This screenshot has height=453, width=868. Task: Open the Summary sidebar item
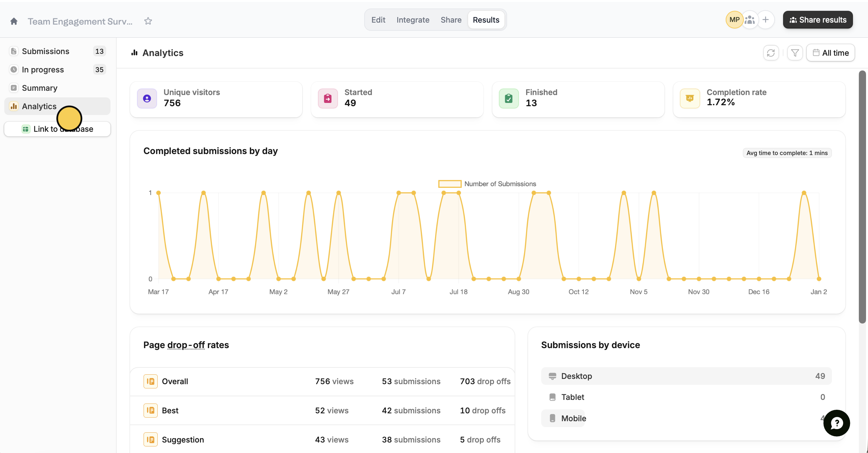pos(39,88)
